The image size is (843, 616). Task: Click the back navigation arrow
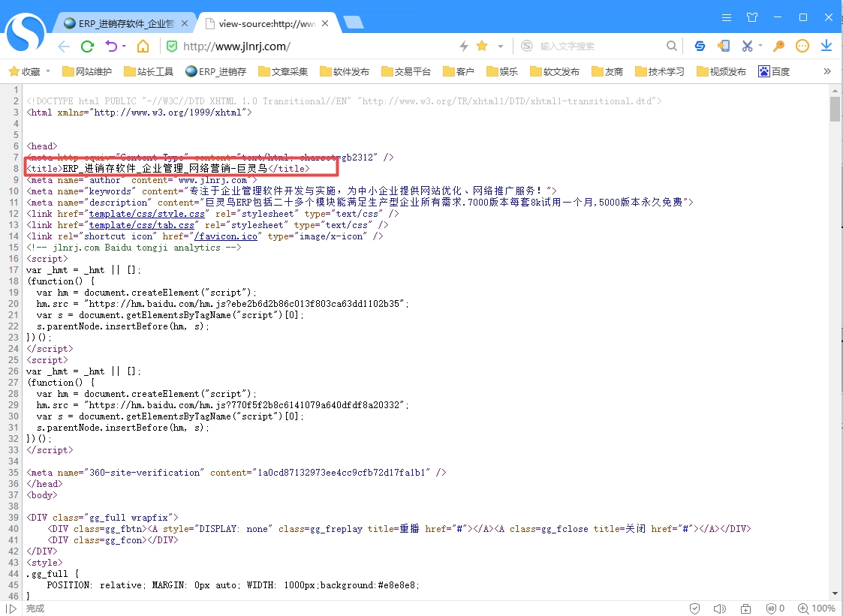64,47
